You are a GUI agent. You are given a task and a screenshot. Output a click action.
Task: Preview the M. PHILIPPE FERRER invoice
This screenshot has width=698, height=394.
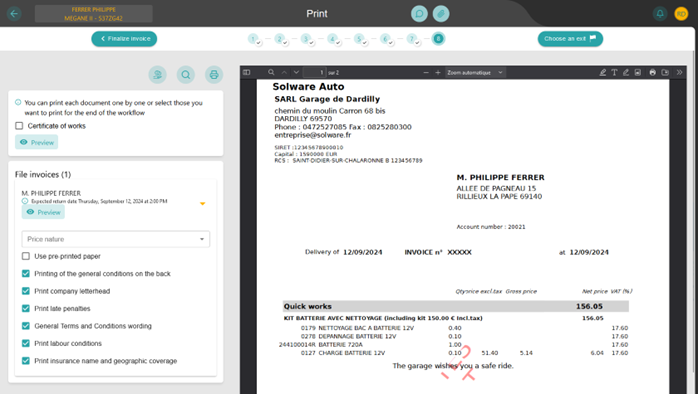pos(43,212)
